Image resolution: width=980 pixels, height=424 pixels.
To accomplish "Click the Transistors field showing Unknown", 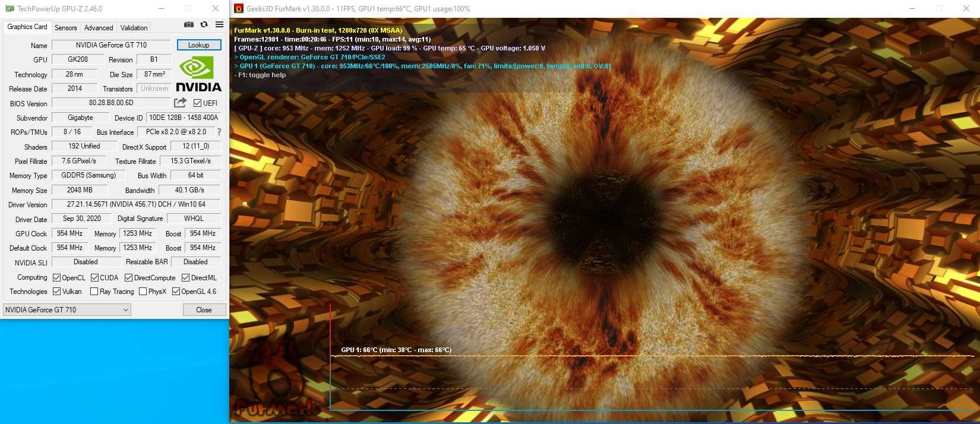I will pyautogui.click(x=154, y=88).
